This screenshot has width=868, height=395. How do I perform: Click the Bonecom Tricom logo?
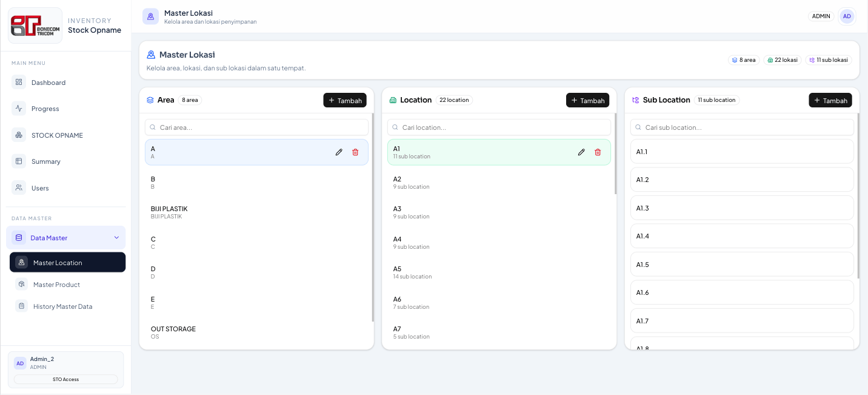35,25
